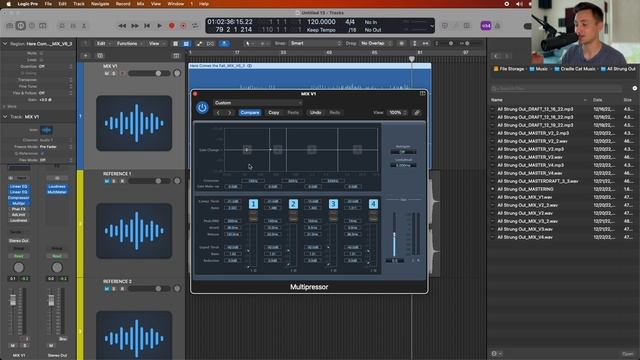Viewport: 640px width, 360px height.
Task: Mute the MIX V1 track in the header
Action: coord(107,73)
